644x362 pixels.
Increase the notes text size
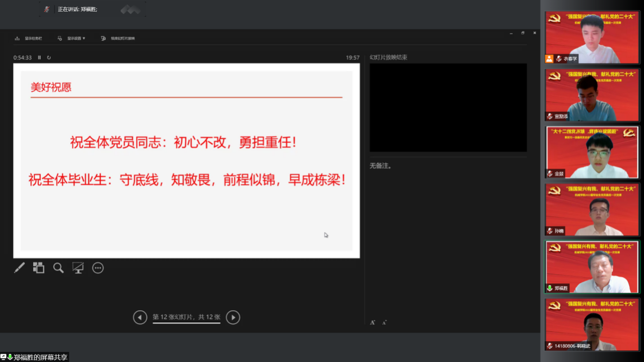pos(372,322)
